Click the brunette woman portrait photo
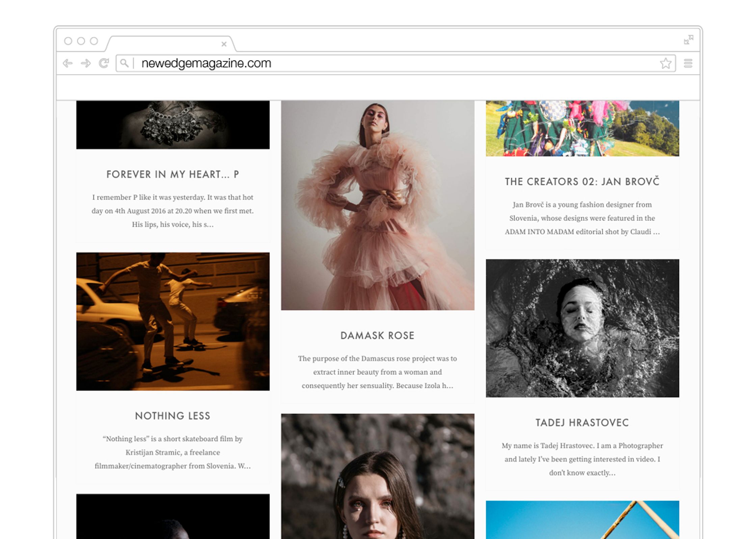The width and height of the screenshot is (756, 539). pyautogui.click(x=378, y=476)
